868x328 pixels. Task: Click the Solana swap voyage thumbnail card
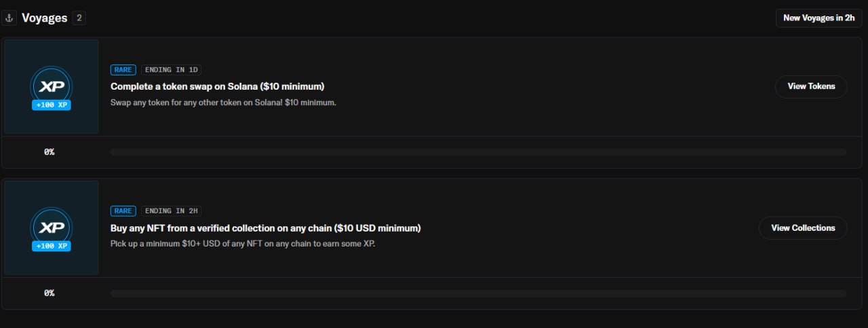click(x=52, y=86)
